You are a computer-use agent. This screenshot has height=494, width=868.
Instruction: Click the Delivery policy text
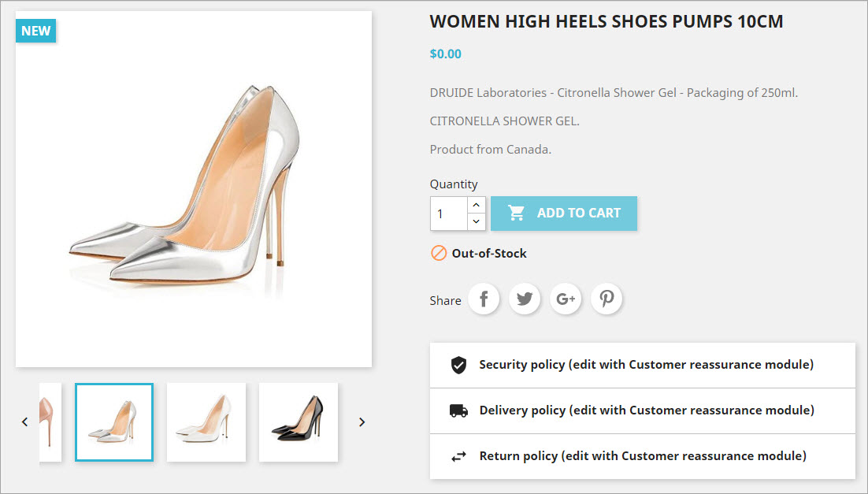click(x=647, y=410)
